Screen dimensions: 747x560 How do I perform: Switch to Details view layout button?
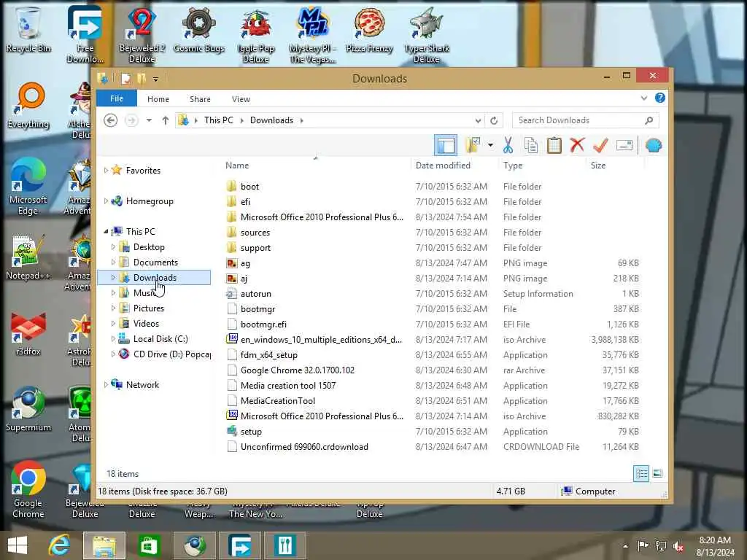pyautogui.click(x=641, y=473)
